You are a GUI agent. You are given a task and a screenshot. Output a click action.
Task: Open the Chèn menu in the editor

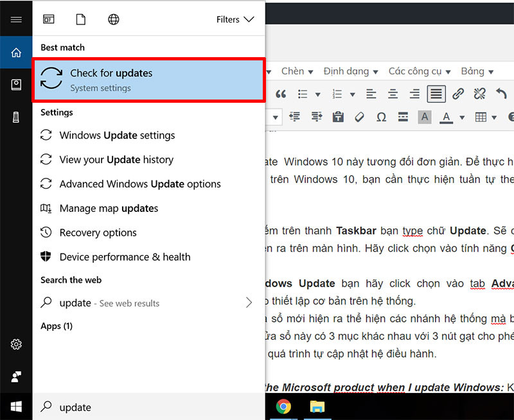(297, 71)
